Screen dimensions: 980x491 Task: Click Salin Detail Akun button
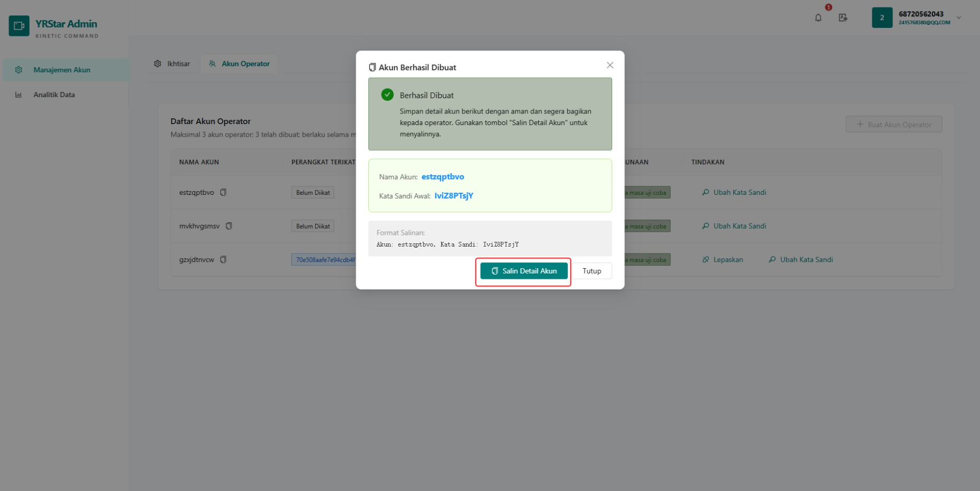coord(524,271)
